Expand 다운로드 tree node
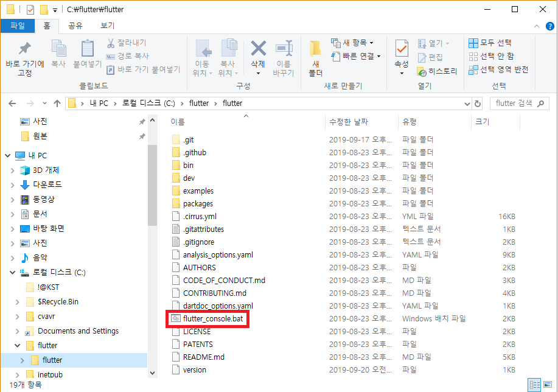558x392 pixels. tap(12, 185)
